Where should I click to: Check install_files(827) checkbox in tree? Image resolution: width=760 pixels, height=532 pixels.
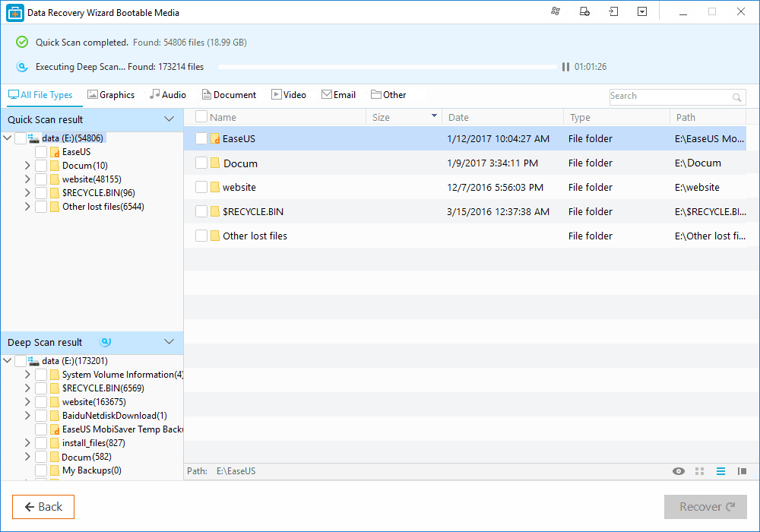pos(41,443)
